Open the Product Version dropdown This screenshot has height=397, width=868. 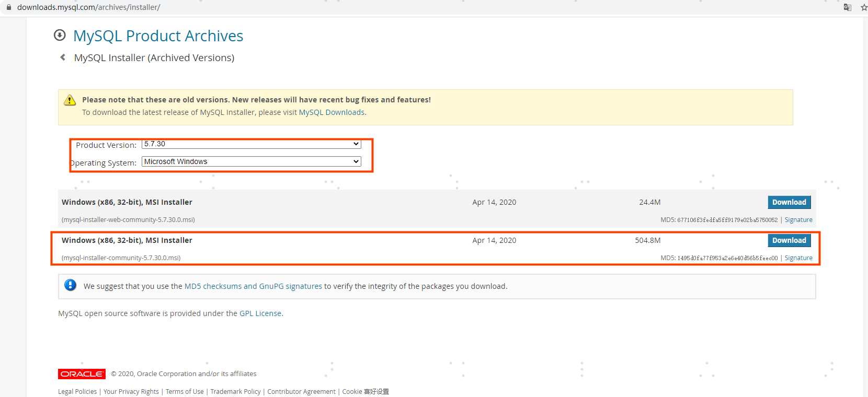click(252, 144)
